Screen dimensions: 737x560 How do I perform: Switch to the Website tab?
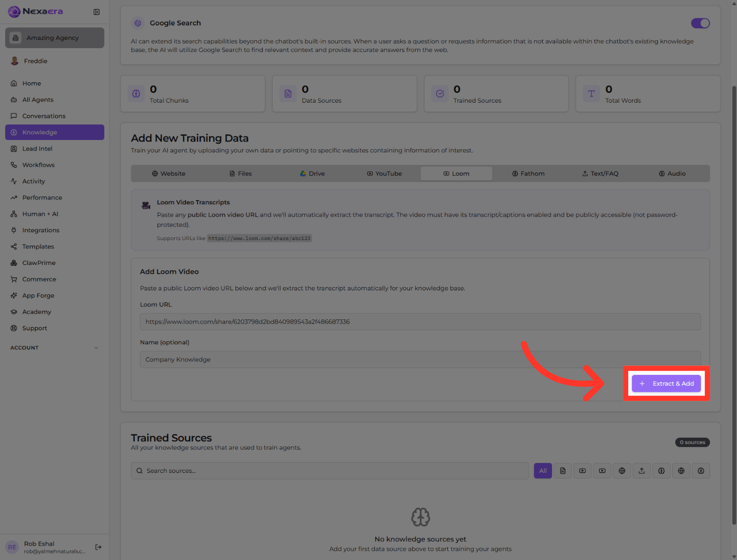[x=168, y=174]
